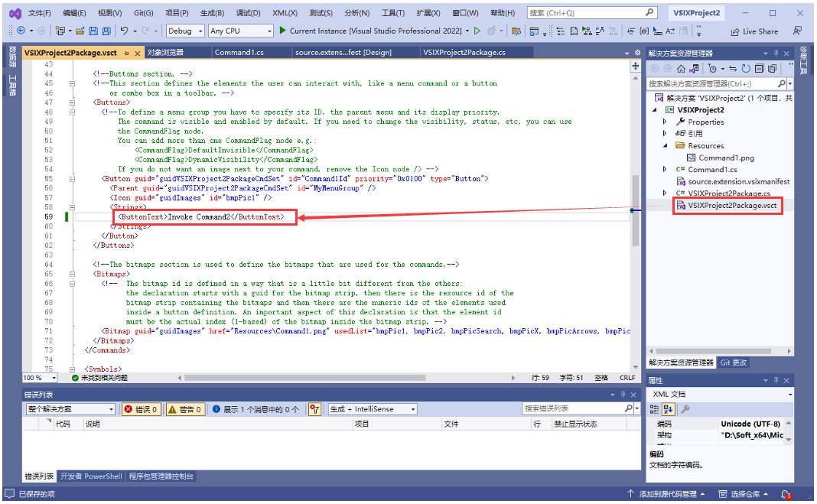Click the Save All icon
The width and height of the screenshot is (817, 504).
coord(106,31)
